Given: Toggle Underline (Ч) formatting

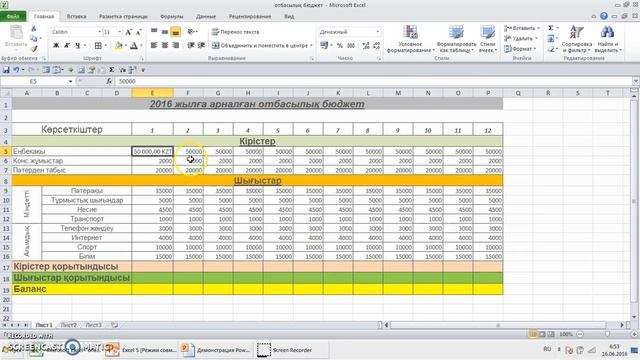Looking at the screenshot, I should click(77, 46).
